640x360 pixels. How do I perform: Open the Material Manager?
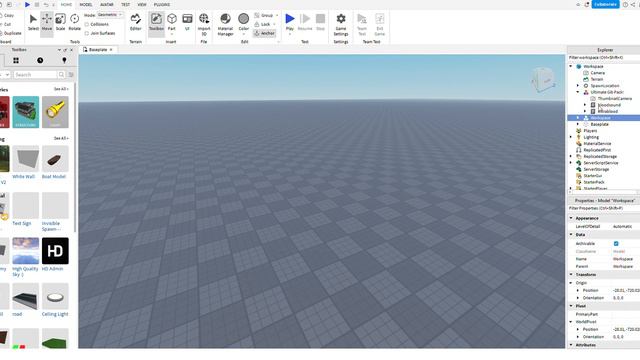[225, 24]
